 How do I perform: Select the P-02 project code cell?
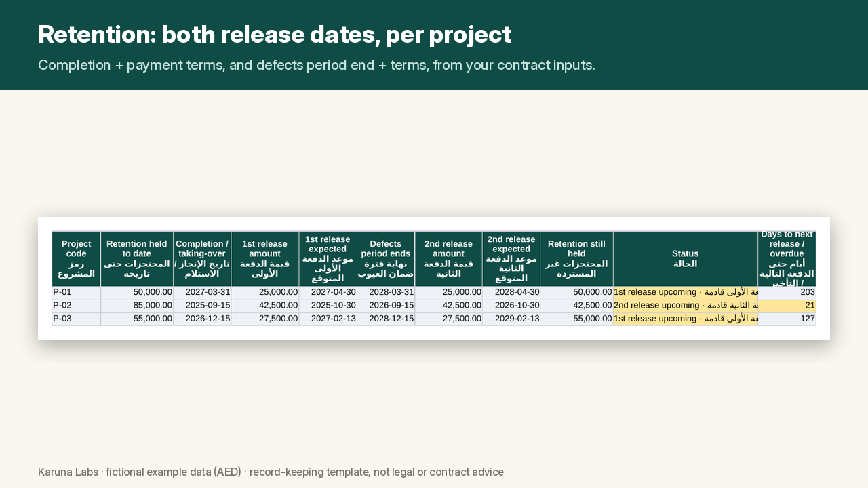point(76,306)
